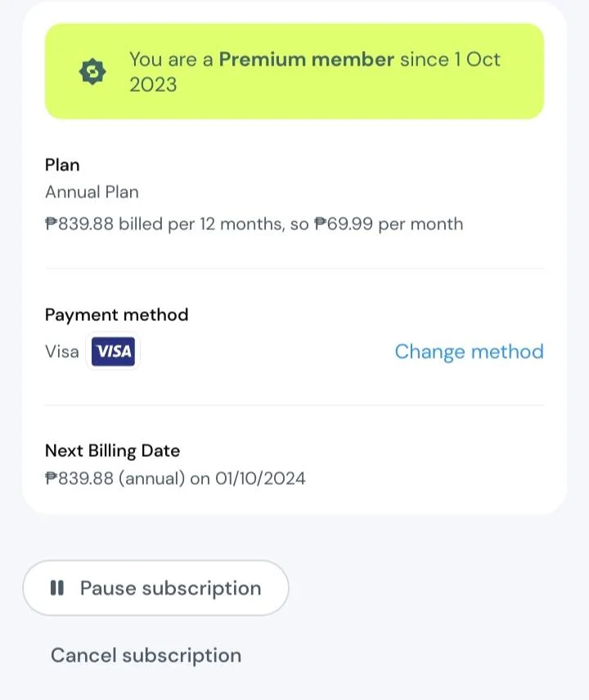Click the Premium member bold text
The height and width of the screenshot is (700, 589).
point(306,60)
